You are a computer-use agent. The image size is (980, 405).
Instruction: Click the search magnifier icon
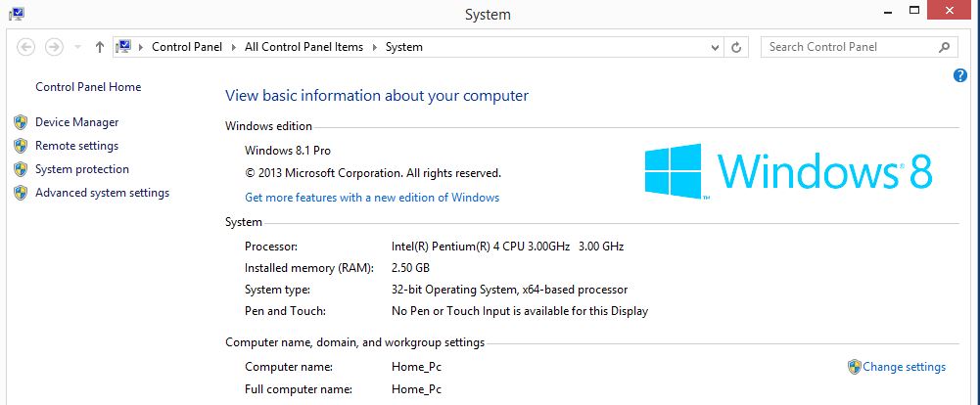point(945,47)
